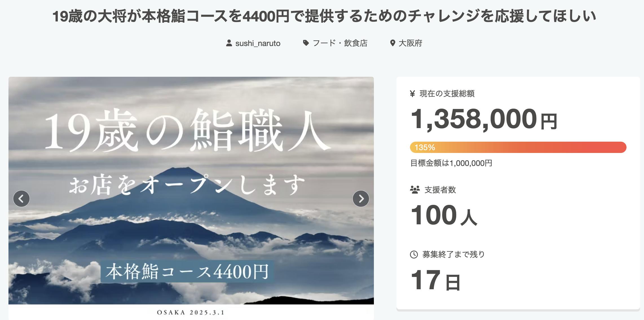This screenshot has width=644, height=320.
Task: Click the 19歳の鮨職人 main banner image
Action: [x=191, y=190]
